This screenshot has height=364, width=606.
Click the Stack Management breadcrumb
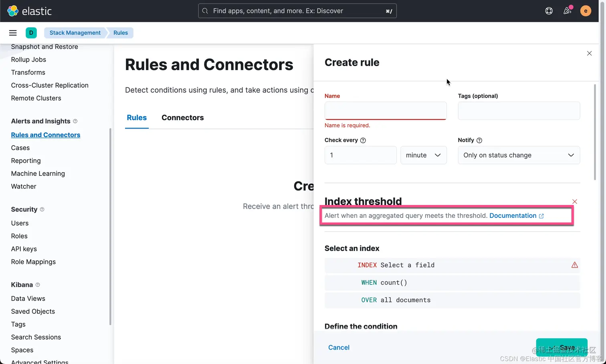coord(75,33)
